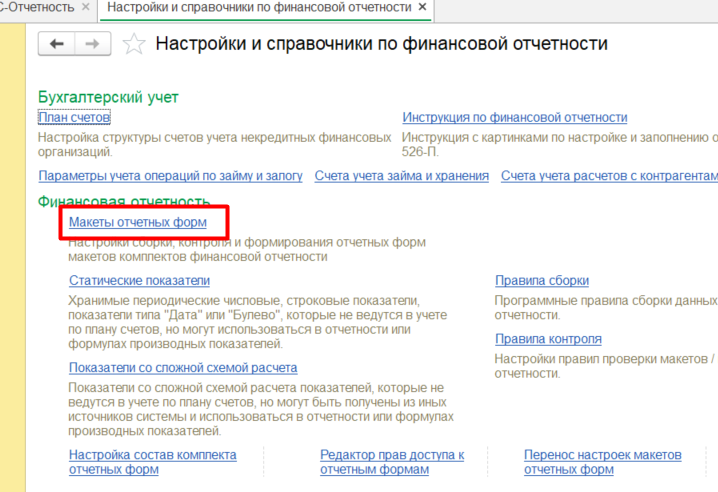718x492 pixels.
Task: Open the Правила контроля link
Action: point(548,339)
